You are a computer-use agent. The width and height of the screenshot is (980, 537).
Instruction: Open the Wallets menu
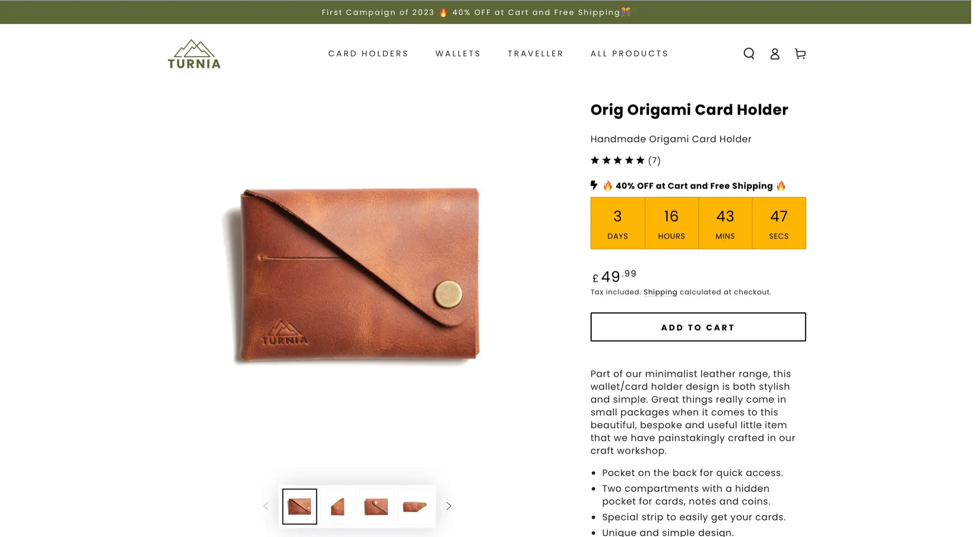point(458,54)
